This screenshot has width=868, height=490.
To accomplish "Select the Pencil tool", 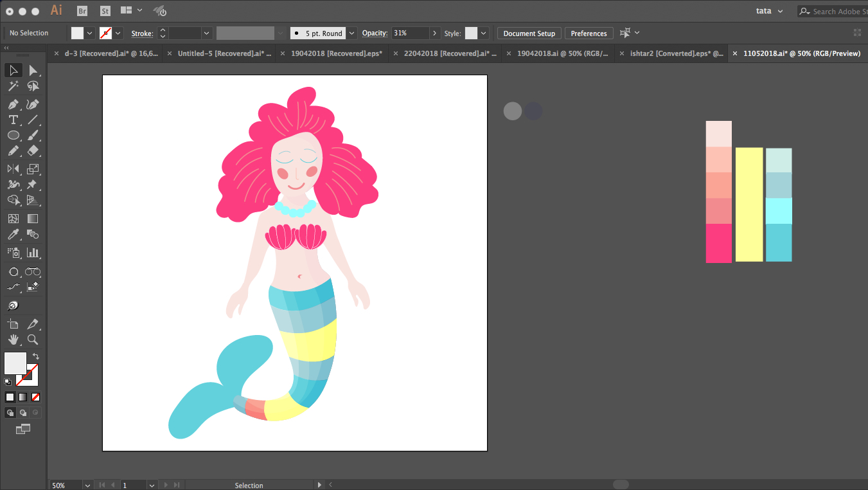I will 13,150.
